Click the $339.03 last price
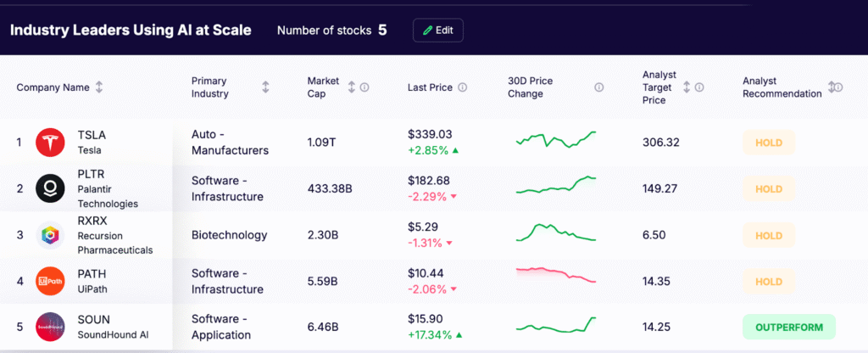Screen dimensions: 868x353 click(430, 134)
